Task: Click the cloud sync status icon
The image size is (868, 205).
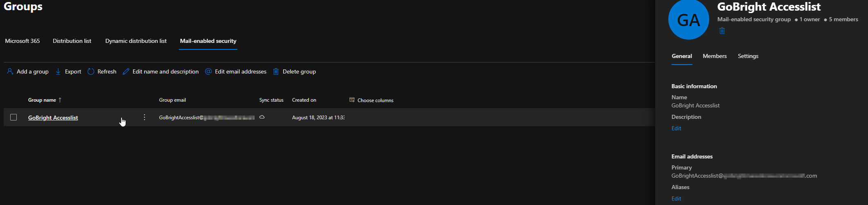Action: (x=262, y=117)
